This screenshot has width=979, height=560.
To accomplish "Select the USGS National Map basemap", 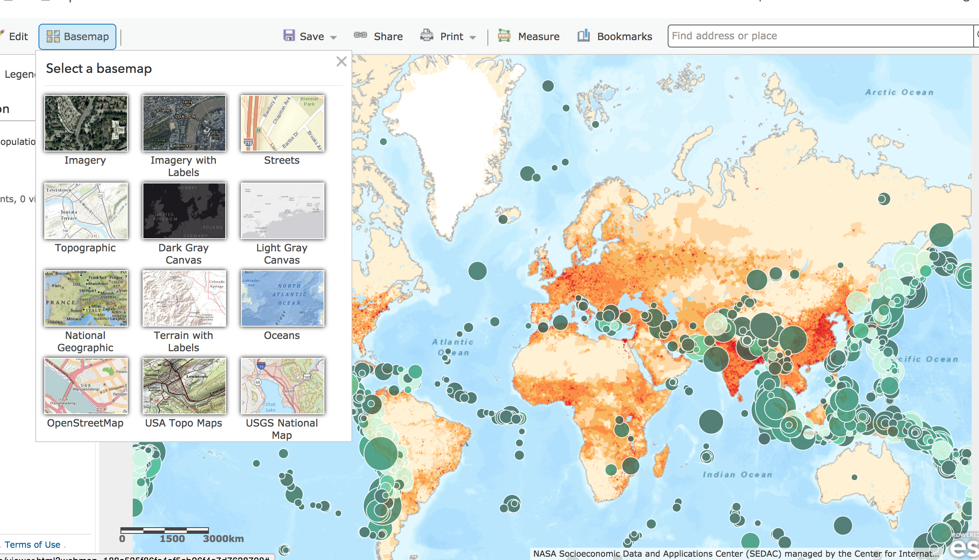I will coord(282,386).
